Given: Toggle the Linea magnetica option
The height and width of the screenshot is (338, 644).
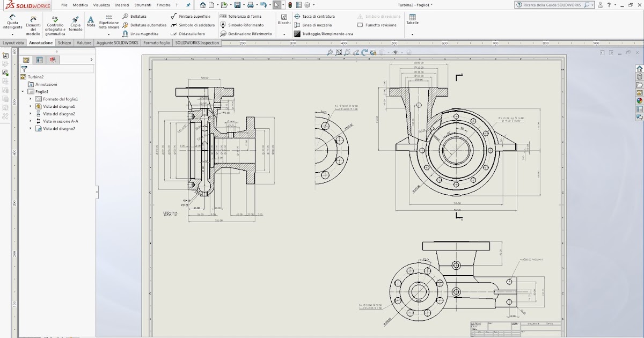Looking at the screenshot, I should coord(142,33).
